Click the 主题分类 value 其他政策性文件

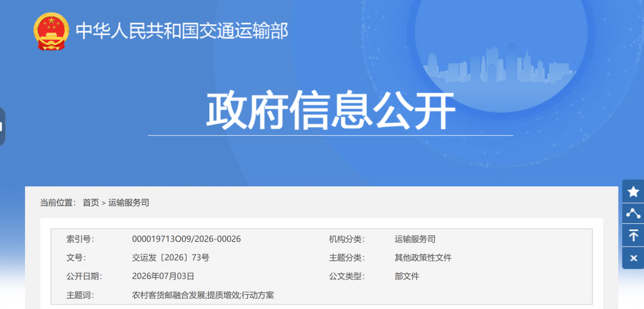423,258
